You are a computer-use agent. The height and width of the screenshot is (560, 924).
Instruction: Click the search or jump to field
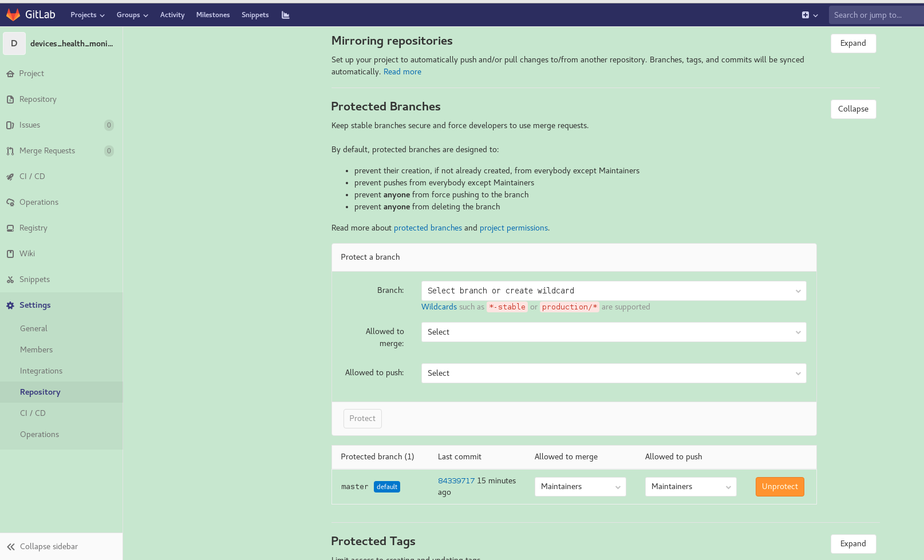click(x=875, y=15)
